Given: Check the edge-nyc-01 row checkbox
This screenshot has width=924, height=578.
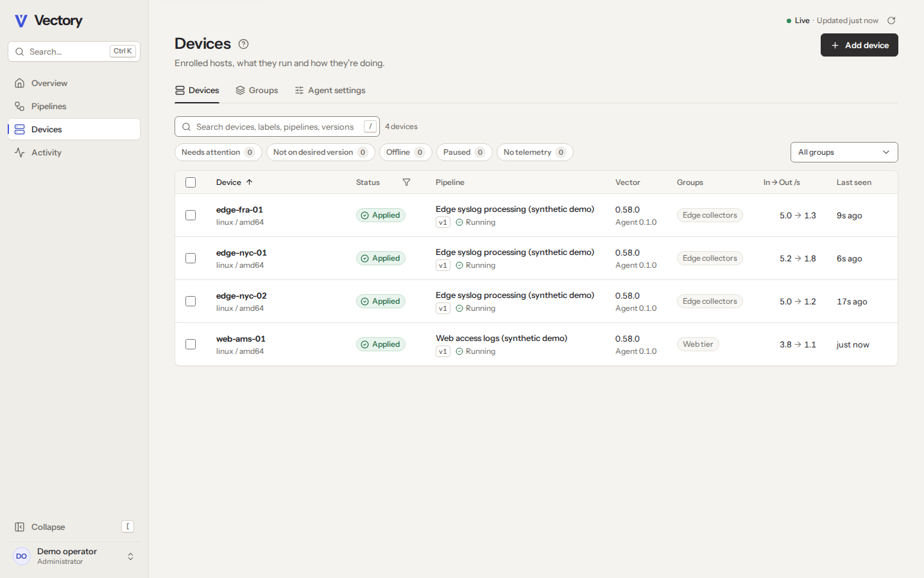Looking at the screenshot, I should (x=191, y=258).
